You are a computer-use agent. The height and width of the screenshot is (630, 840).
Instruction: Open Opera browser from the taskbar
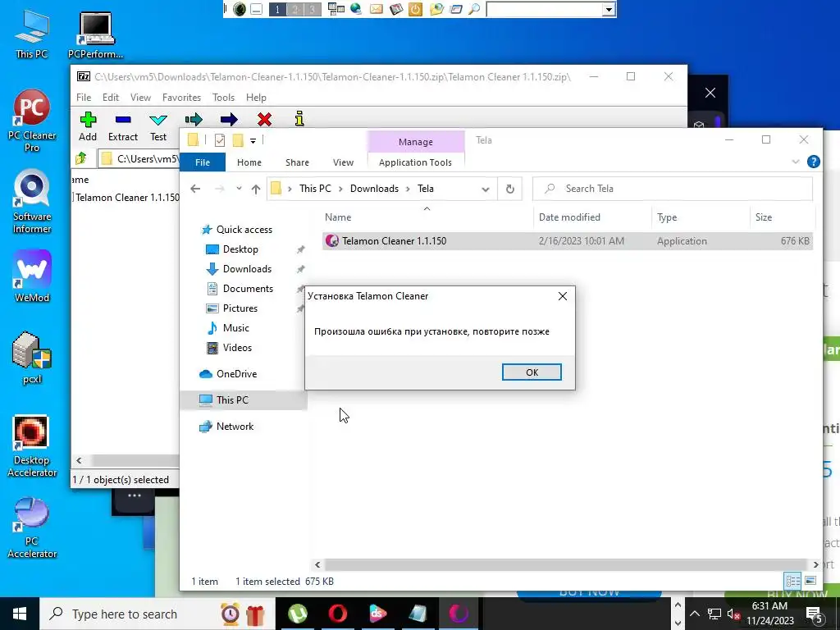(x=337, y=614)
